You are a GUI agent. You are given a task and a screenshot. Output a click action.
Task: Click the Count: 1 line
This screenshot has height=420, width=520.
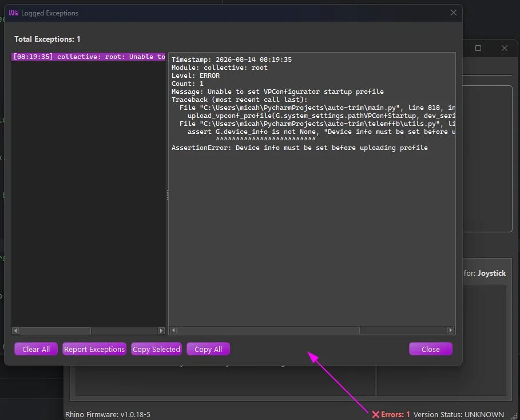coord(188,84)
